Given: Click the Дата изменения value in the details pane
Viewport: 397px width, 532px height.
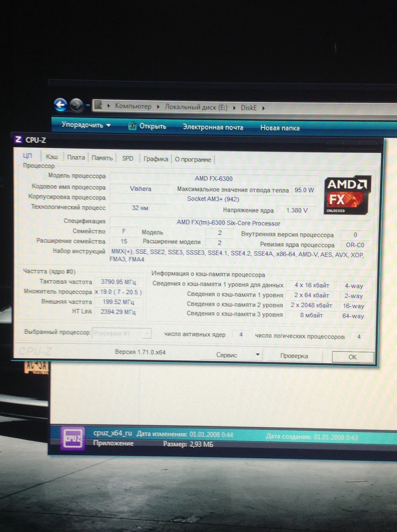Looking at the screenshot, I should (211, 435).
